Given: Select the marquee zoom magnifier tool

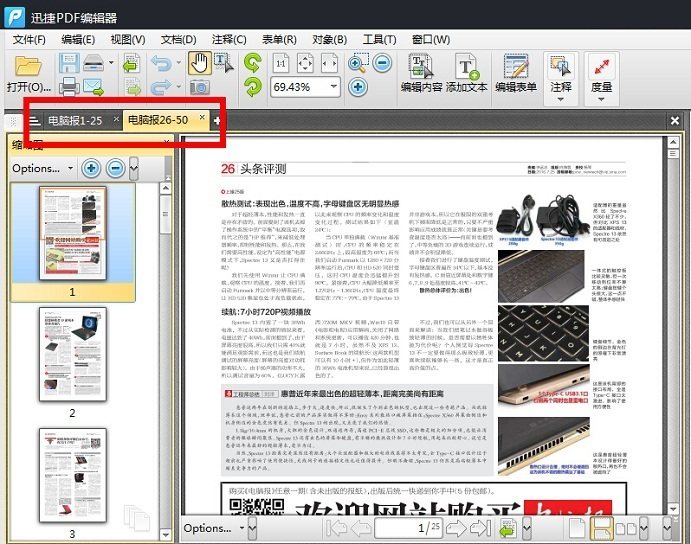Looking at the screenshot, I should click(358, 63).
